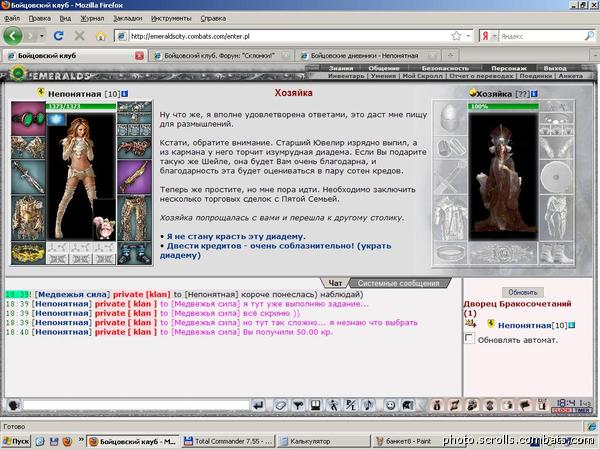The image size is (600, 450).
Task: Click the walking figure chat toolbar icon
Action: 333,405
